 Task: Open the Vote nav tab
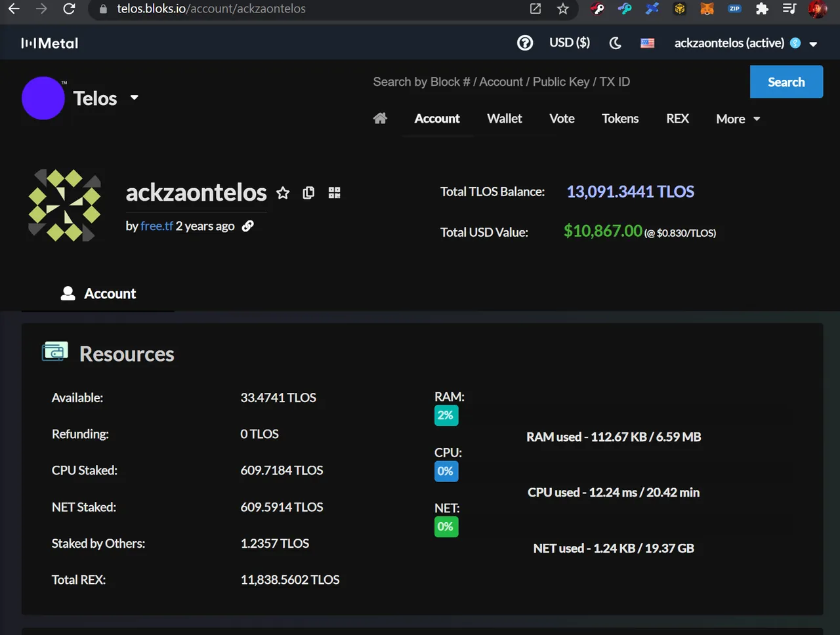[x=562, y=119]
